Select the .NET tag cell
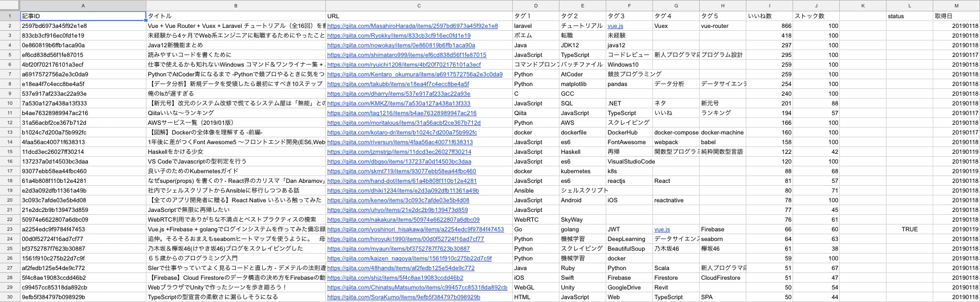This screenshot has height=302, width=980. (629, 103)
